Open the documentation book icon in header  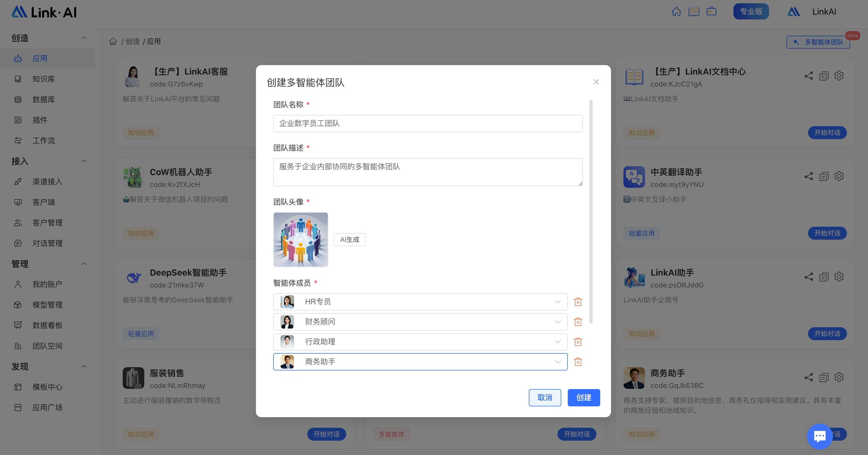click(x=694, y=11)
